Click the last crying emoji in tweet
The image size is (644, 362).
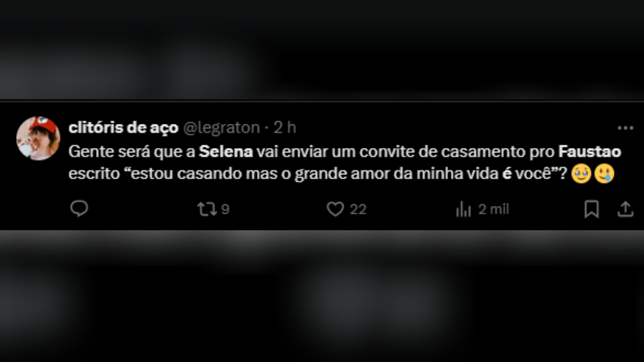click(x=604, y=175)
